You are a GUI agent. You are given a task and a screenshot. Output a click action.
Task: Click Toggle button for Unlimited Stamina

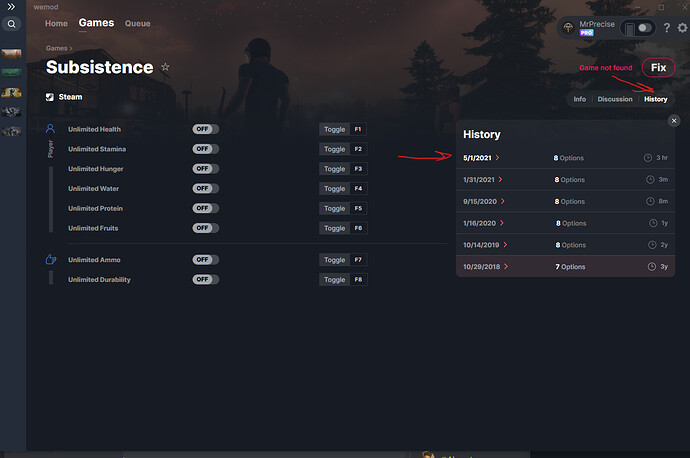tap(334, 149)
